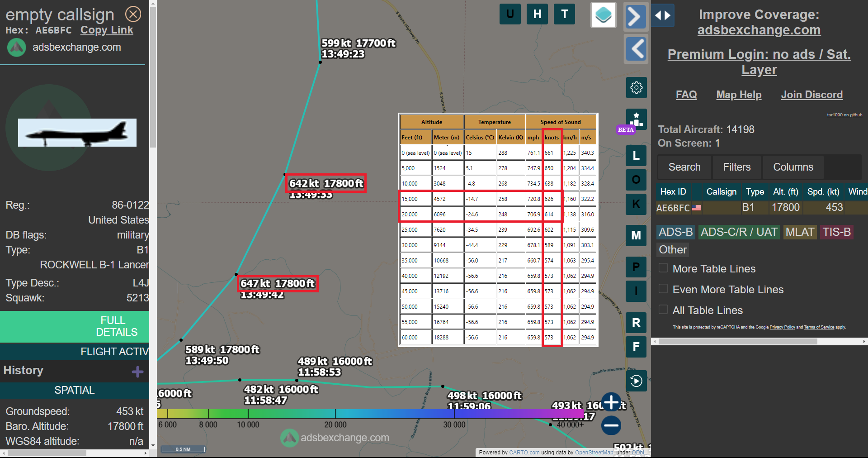Click the history replay playback icon
Screen dimensions: 868x458
pyautogui.click(x=636, y=381)
